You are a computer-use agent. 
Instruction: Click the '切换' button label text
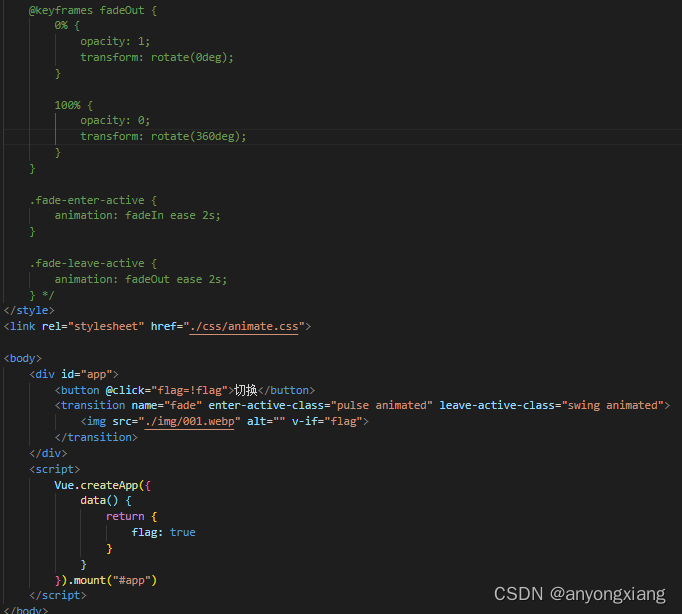[x=246, y=390]
